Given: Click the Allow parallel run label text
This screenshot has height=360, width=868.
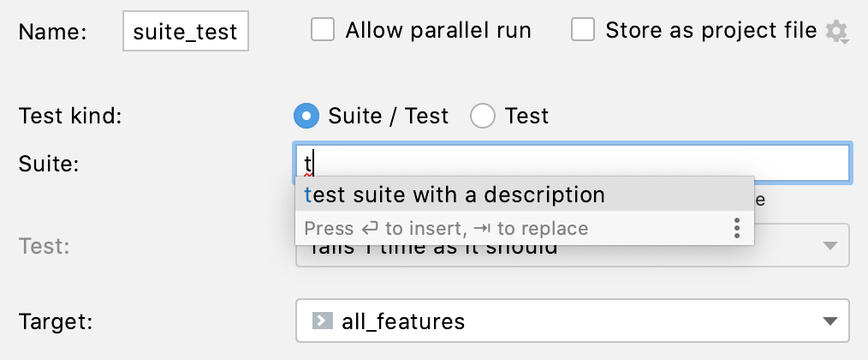Looking at the screenshot, I should 437,31.
